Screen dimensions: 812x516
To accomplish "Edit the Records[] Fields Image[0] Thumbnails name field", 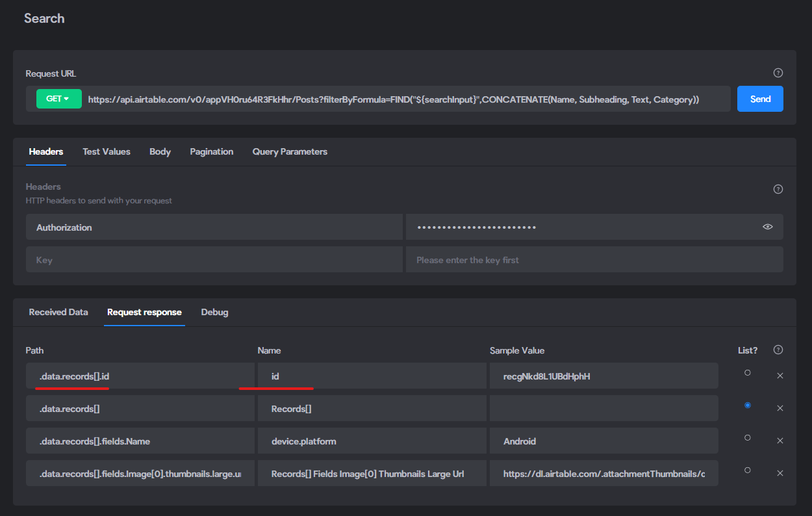I will pos(372,473).
